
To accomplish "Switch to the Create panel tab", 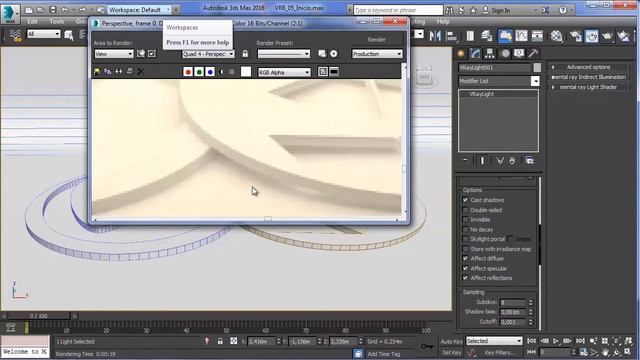I will [x=461, y=53].
